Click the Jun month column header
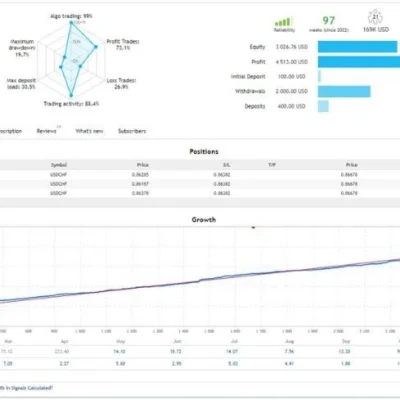 click(x=177, y=341)
